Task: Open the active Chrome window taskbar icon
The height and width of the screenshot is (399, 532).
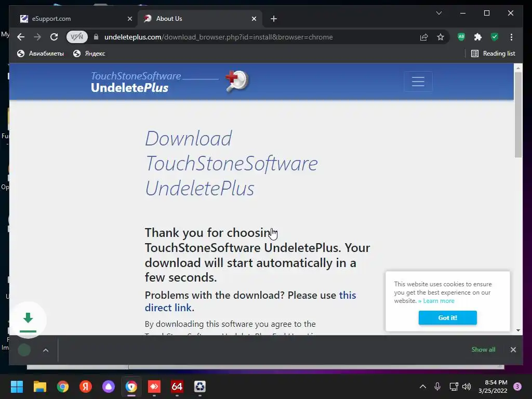Action: point(131,387)
